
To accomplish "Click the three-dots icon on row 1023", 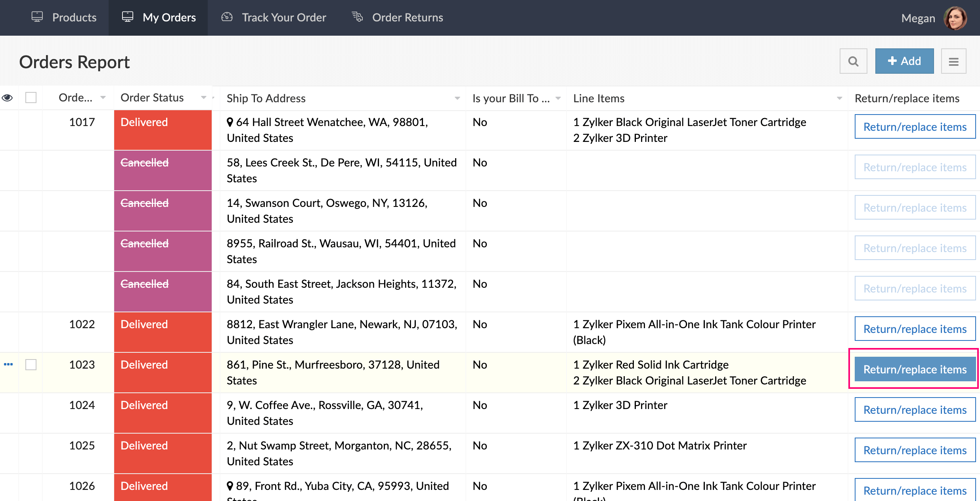I will (x=8, y=364).
